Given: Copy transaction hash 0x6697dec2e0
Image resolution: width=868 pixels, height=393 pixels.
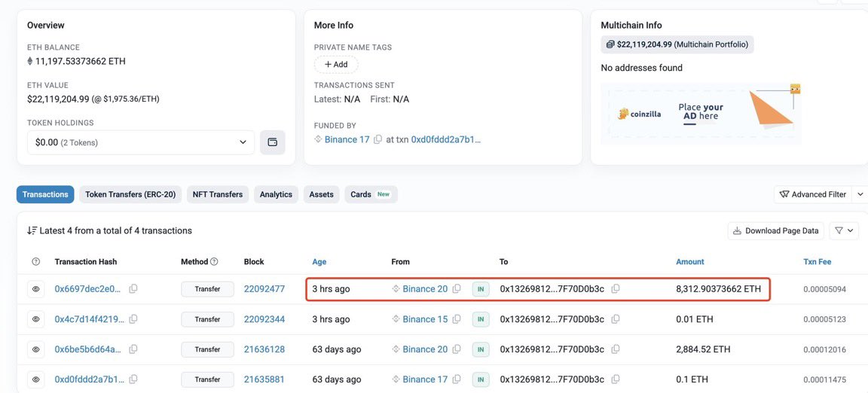Looking at the screenshot, I should point(133,289).
